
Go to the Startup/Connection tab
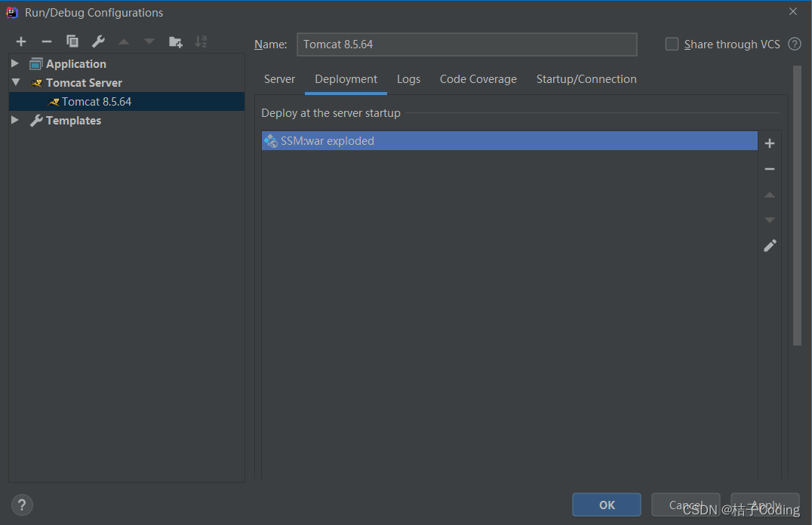[x=586, y=79]
